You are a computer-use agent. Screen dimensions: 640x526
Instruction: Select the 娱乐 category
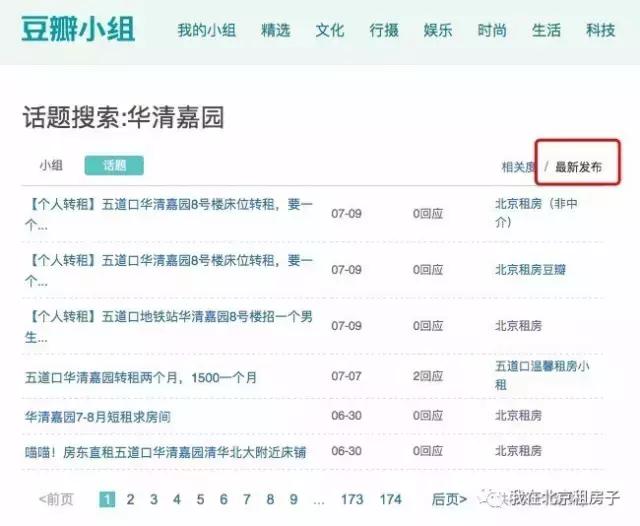pos(438,30)
